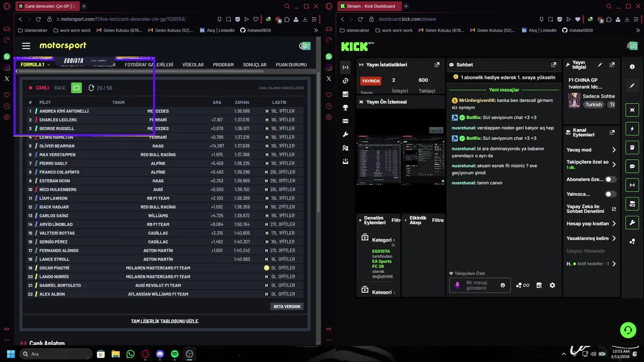Click the Turkish language tag
Image resolution: width=644 pixels, height=362 pixels.
tap(594, 105)
